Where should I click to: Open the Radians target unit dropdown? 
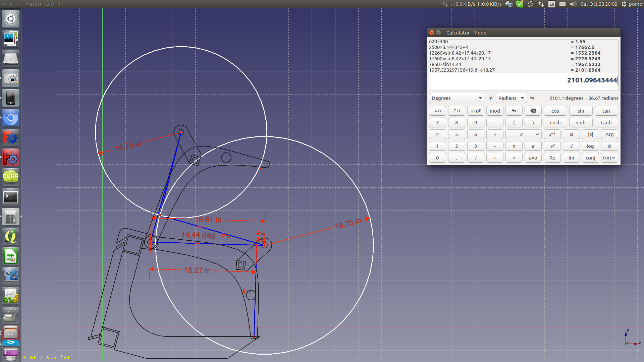511,98
